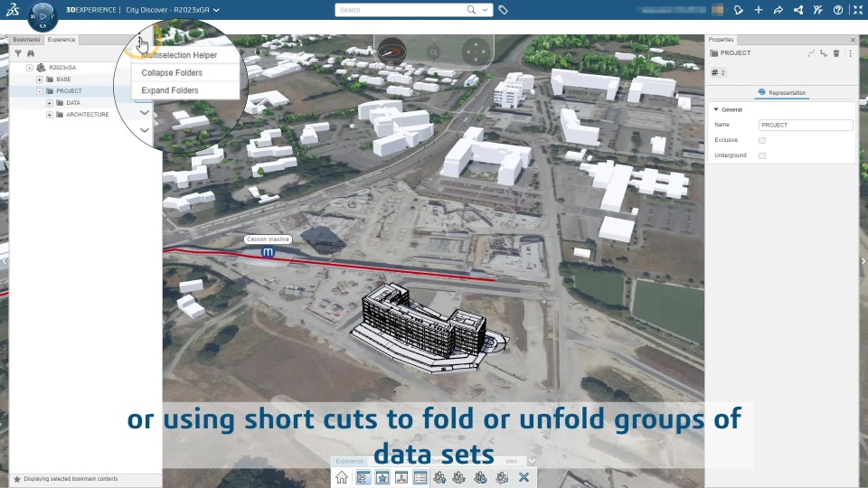Click the Share icon in top bar
Screen dimensions: 868x488
pyautogui.click(x=778, y=10)
